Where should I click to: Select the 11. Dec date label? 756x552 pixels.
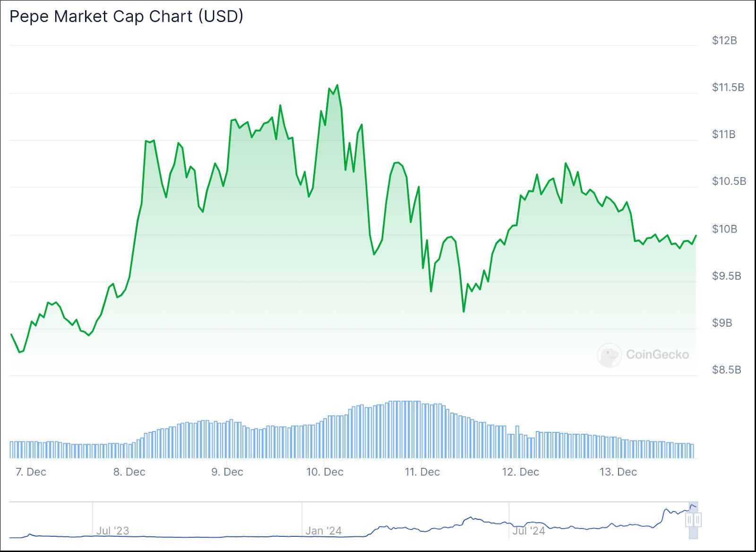422,472
